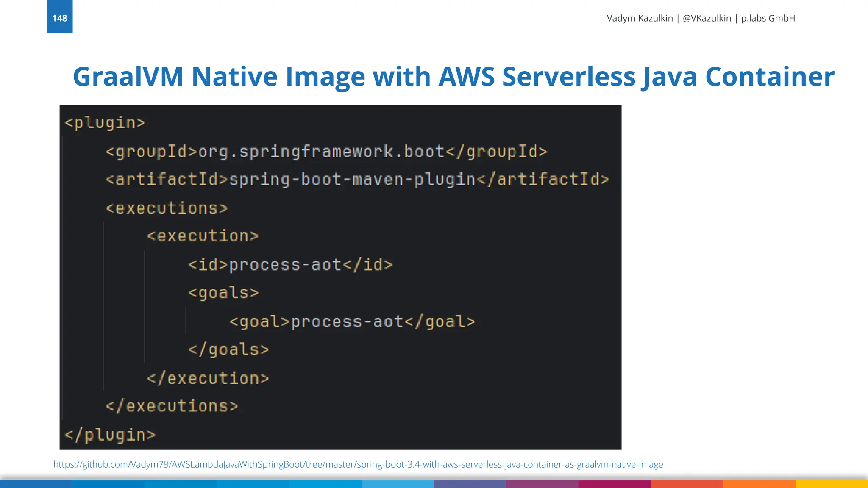Viewport: 868px width, 488px height.
Task: Click the slide title GraalVM Native Image
Action: 453,77
